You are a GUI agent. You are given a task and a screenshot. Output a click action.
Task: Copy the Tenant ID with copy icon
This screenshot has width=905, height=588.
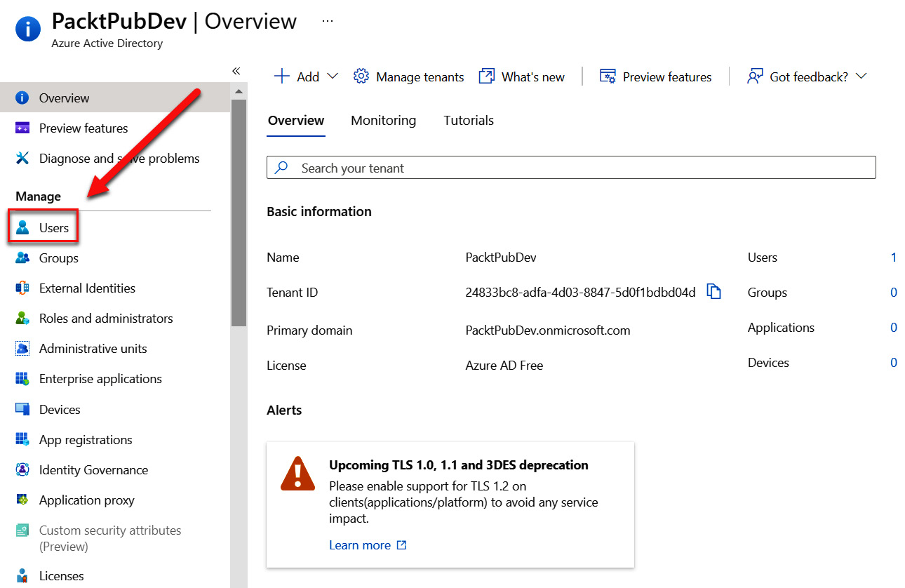coord(713,291)
